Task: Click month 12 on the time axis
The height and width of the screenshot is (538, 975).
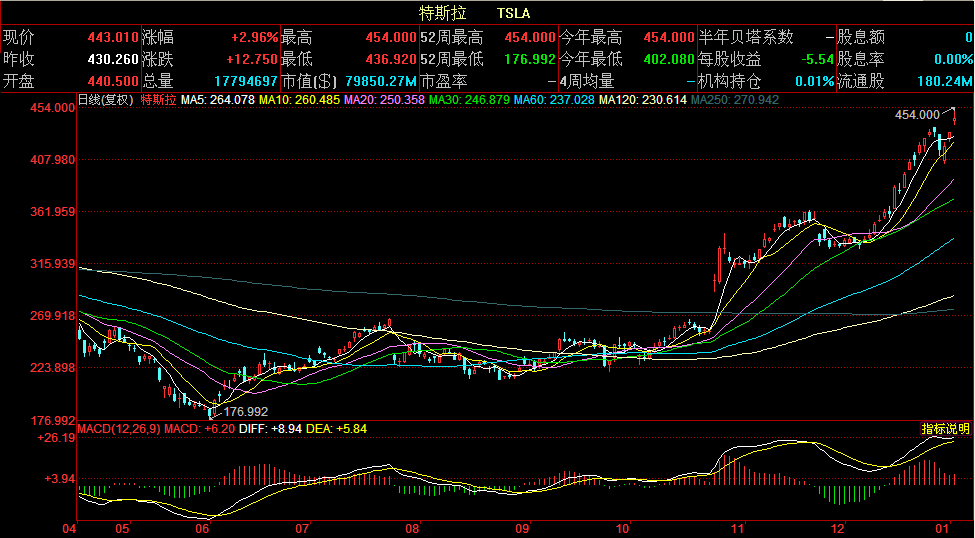Action: coord(839,529)
